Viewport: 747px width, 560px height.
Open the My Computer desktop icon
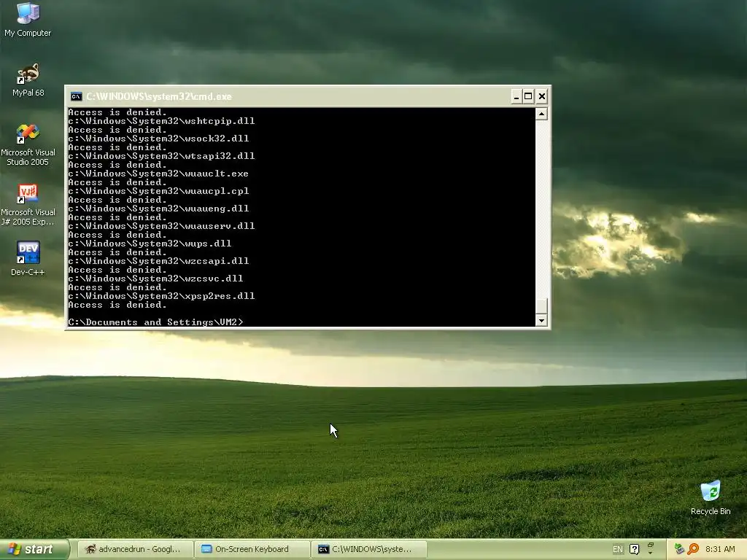pos(28,19)
